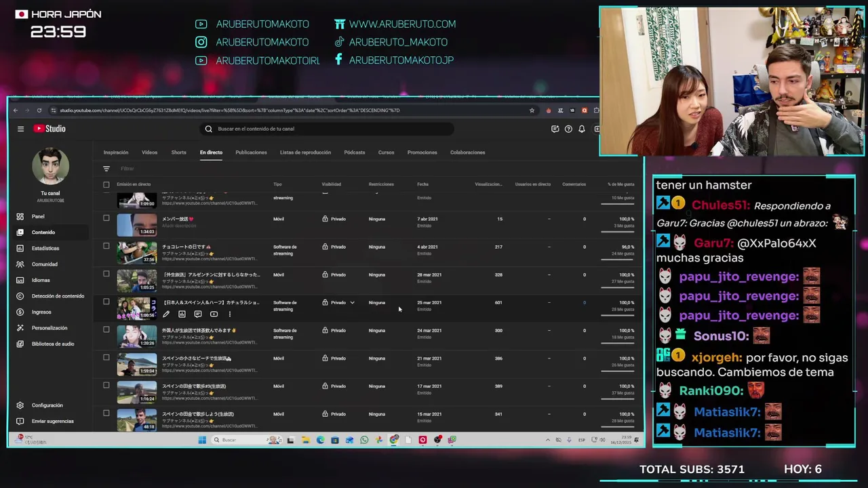This screenshot has height=488, width=868.
Task: Select checkbox for メンバー放送 row
Action: click(x=106, y=218)
